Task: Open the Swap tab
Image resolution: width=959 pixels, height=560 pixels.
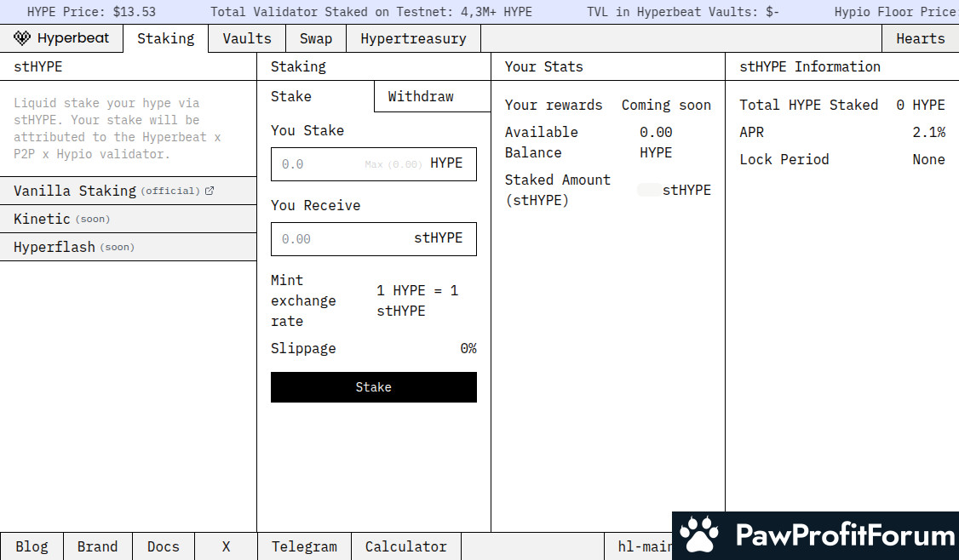Action: point(316,38)
